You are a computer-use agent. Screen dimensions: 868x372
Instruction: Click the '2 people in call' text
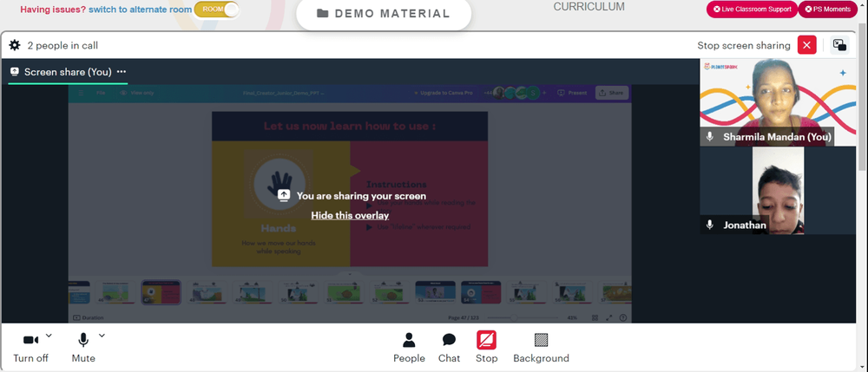coord(62,45)
